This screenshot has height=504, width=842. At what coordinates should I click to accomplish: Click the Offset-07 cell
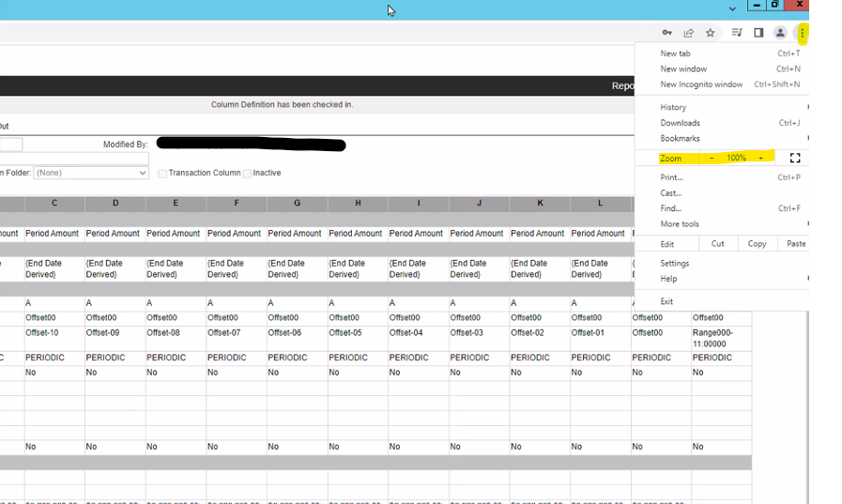tap(236, 338)
